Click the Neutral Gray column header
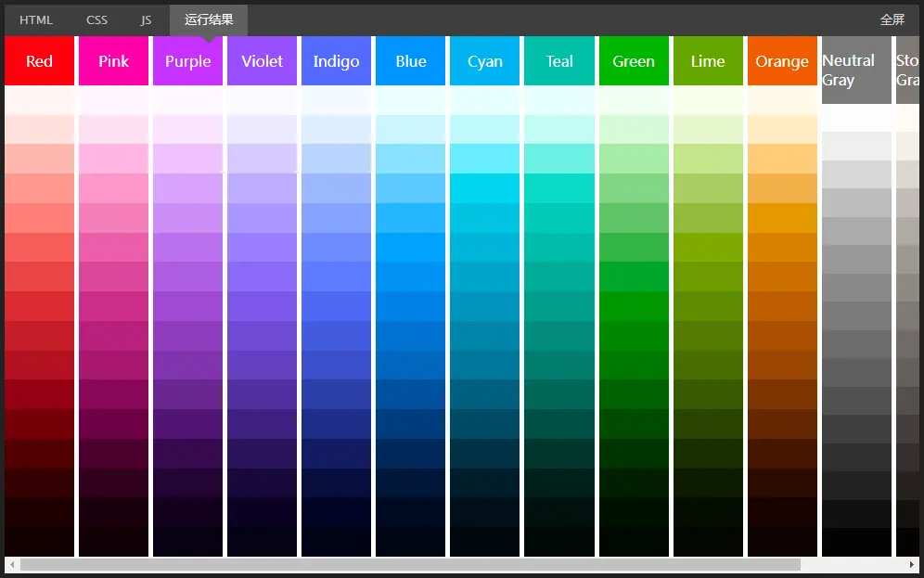This screenshot has height=578, width=924. 856,70
